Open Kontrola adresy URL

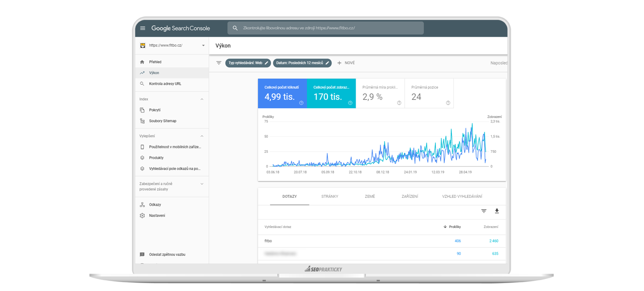pyautogui.click(x=172, y=84)
